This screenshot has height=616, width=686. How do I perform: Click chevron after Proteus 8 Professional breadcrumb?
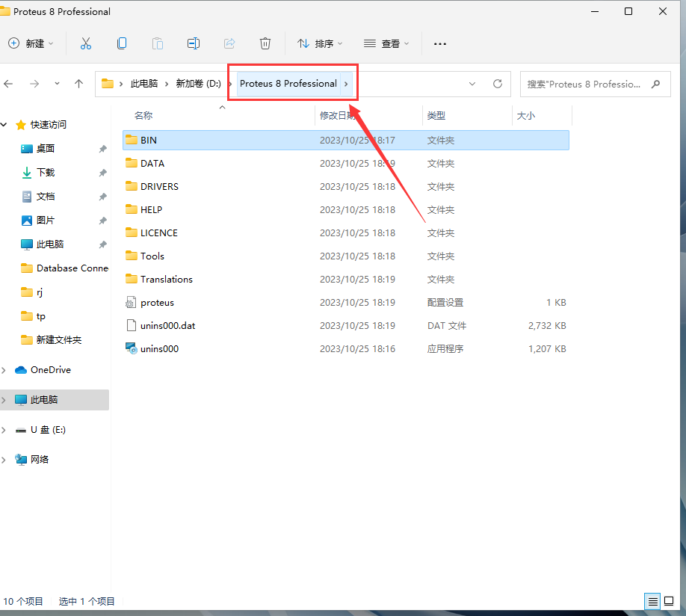point(346,84)
